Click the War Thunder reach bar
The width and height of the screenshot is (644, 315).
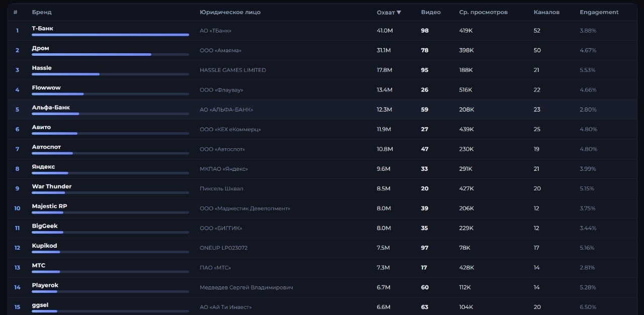[x=110, y=192]
